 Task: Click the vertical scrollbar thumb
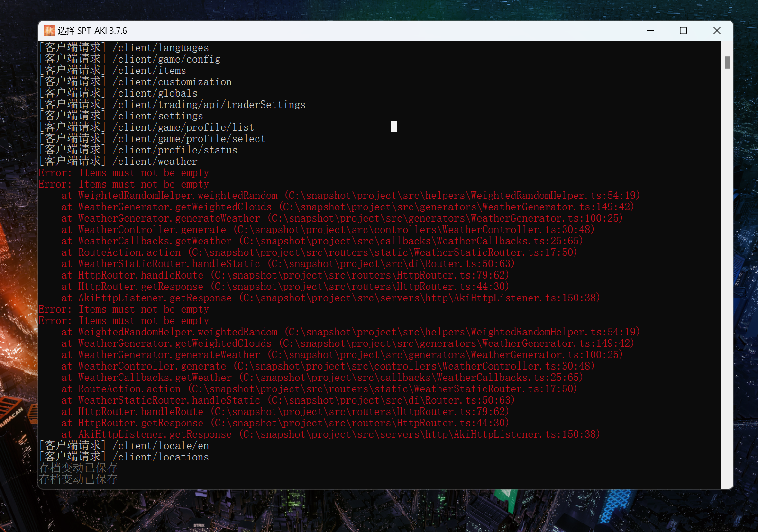[x=727, y=63]
